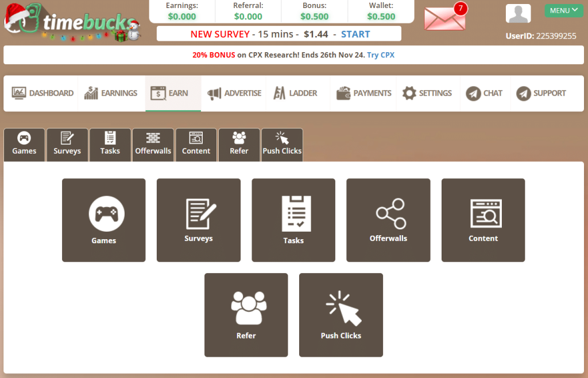Expand the green MENU dropdown
Viewport: 588px width, 378px height.
tap(564, 10)
